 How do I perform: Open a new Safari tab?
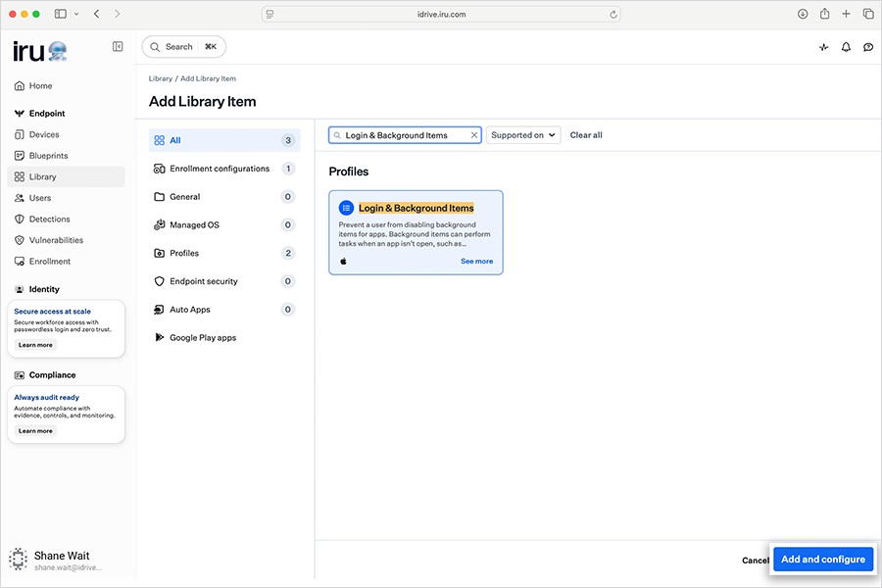pos(846,14)
